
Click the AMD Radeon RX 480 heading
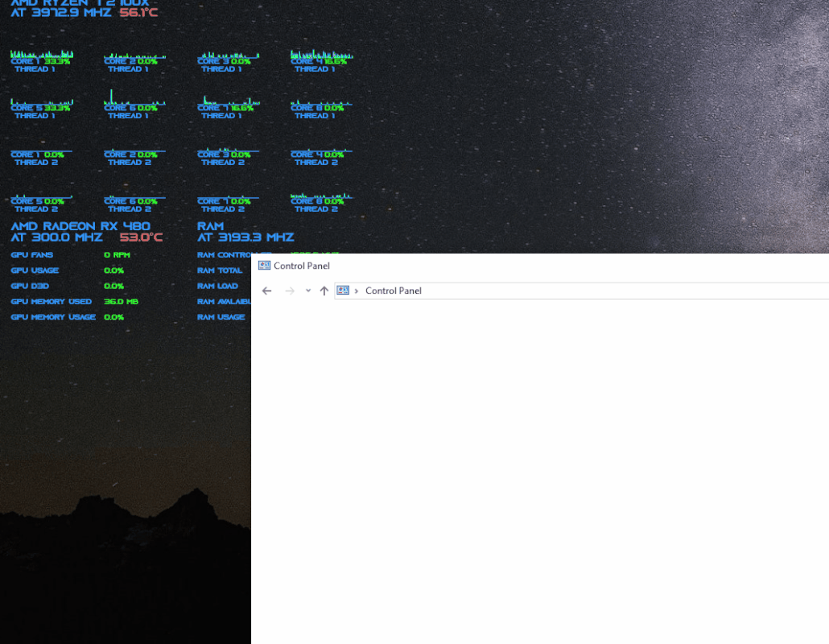[x=80, y=226]
